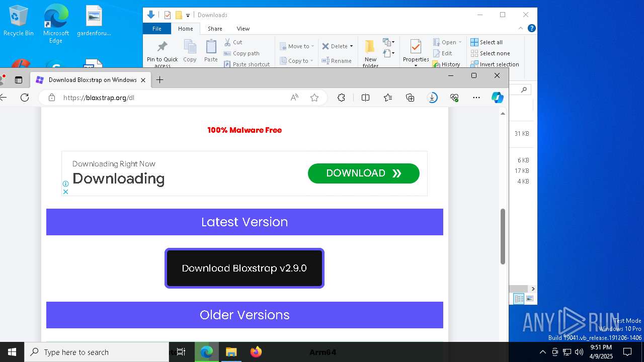Image resolution: width=644 pixels, height=362 pixels.
Task: Close the Download Bloxstrap tab
Action: [143, 80]
